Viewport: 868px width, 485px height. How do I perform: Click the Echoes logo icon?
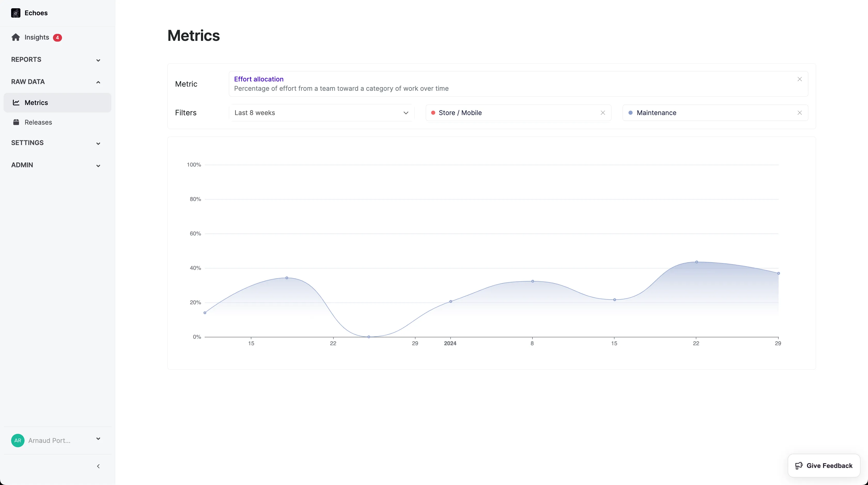coord(16,13)
